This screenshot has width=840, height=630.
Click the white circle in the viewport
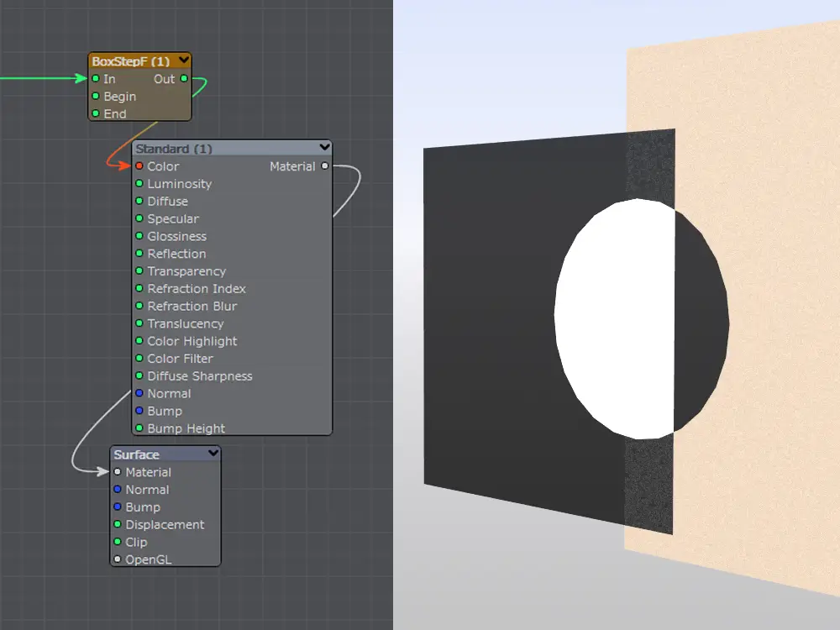tap(613, 319)
